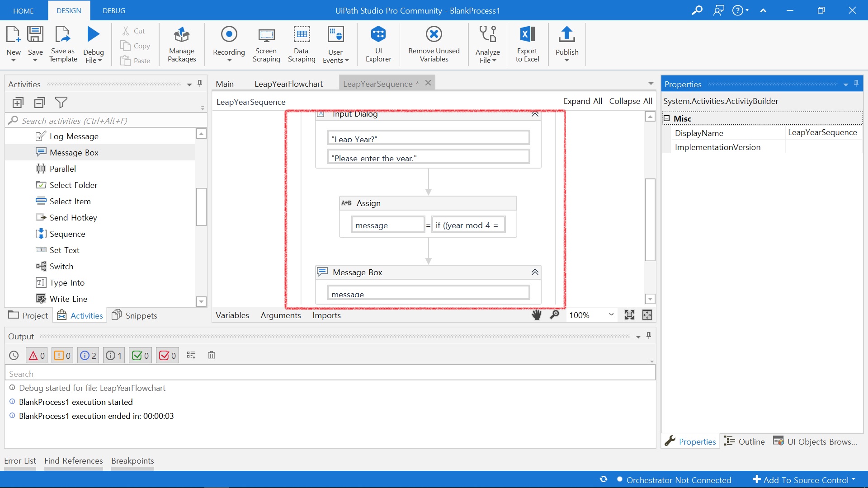This screenshot has width=868, height=488.
Task: Clear all output log entries
Action: point(211,356)
